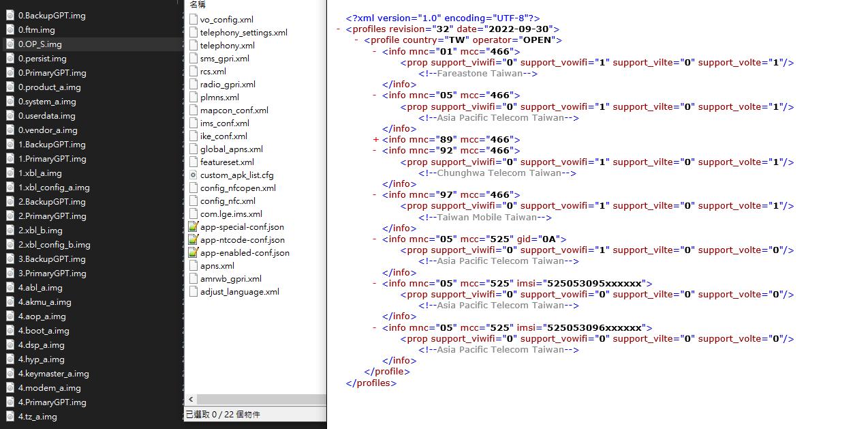Screen dimensions: 868x429
Task: Click the 4.boot_a.img file icon
Action: click(10, 331)
